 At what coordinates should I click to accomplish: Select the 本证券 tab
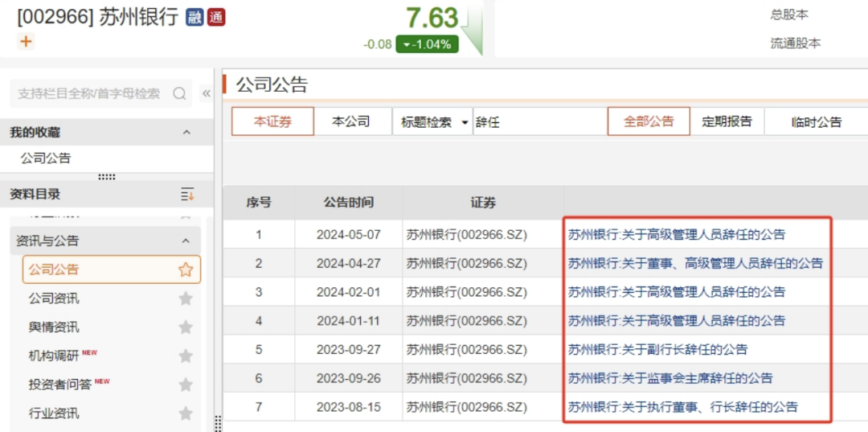pos(272,121)
